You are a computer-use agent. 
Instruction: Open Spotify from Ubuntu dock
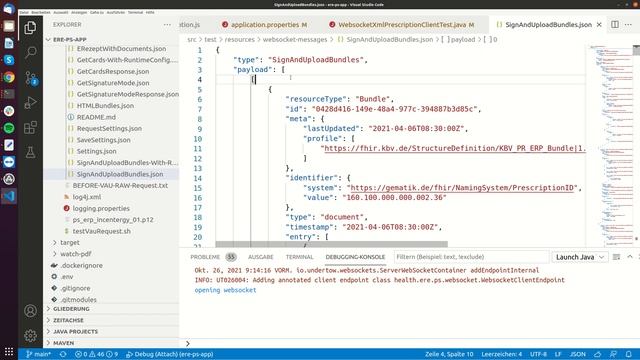pyautogui.click(x=9, y=128)
